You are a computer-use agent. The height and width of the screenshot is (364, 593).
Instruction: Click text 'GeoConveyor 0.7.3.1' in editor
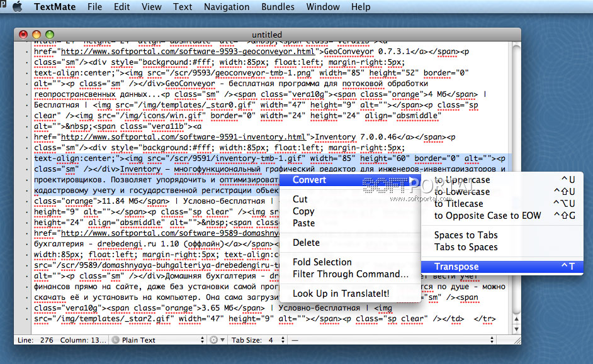coord(367,52)
